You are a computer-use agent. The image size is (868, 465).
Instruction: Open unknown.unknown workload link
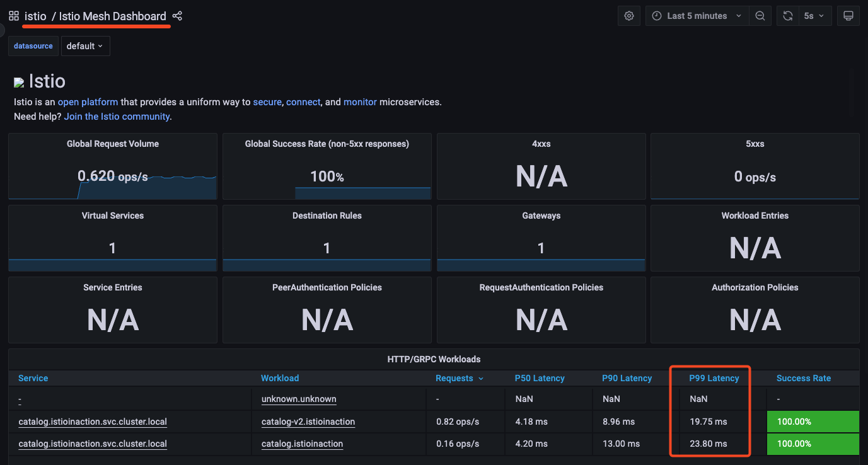click(x=299, y=399)
